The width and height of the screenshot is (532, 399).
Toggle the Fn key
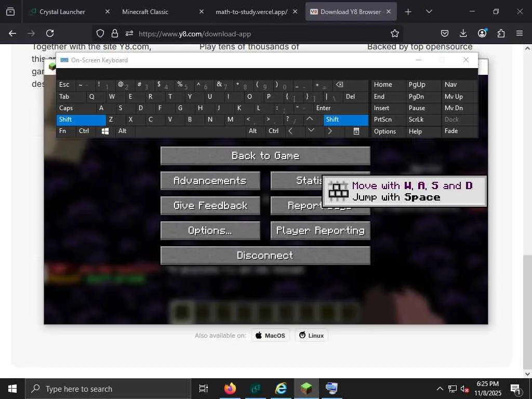point(66,131)
